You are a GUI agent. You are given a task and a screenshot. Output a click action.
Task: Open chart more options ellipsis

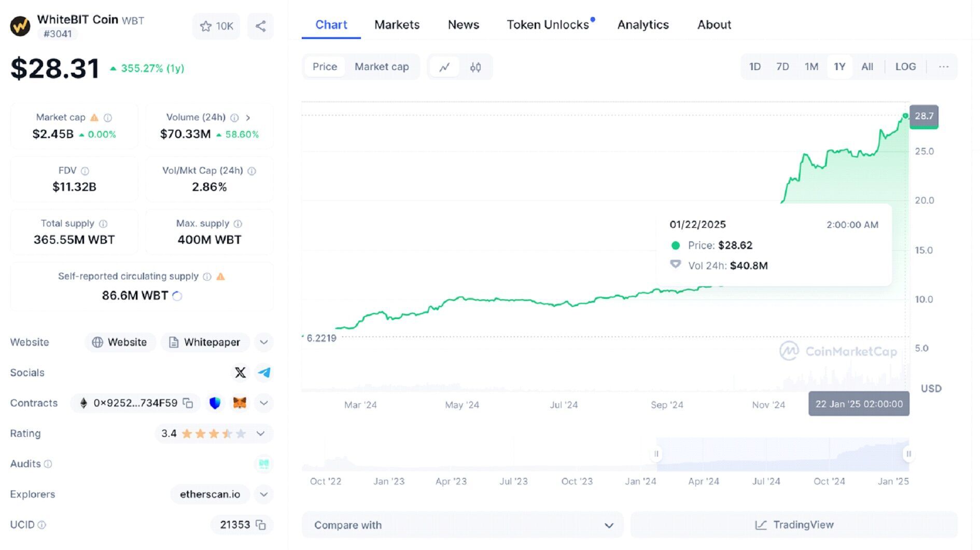click(x=944, y=67)
